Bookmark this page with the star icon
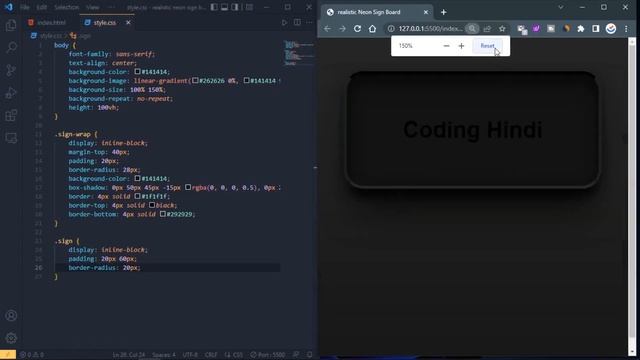640x360 pixels. click(x=502, y=29)
